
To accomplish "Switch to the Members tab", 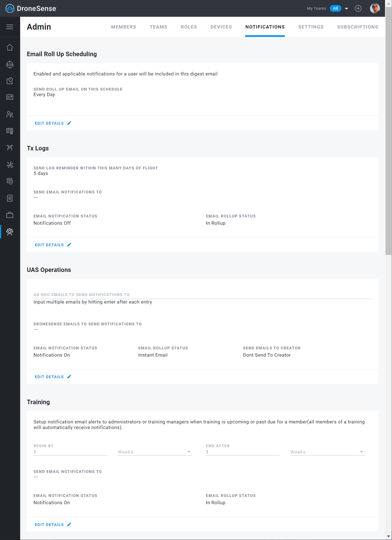I will 124,27.
